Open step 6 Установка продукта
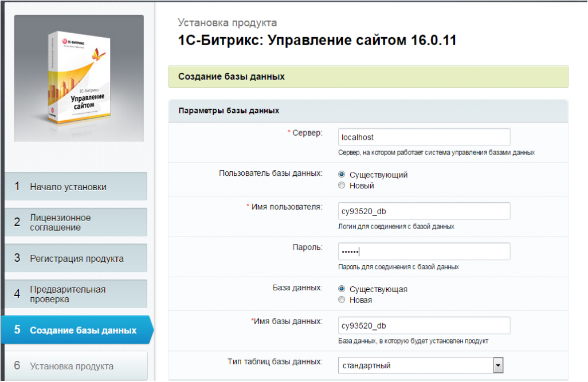This screenshot has height=382, width=588. (x=76, y=365)
